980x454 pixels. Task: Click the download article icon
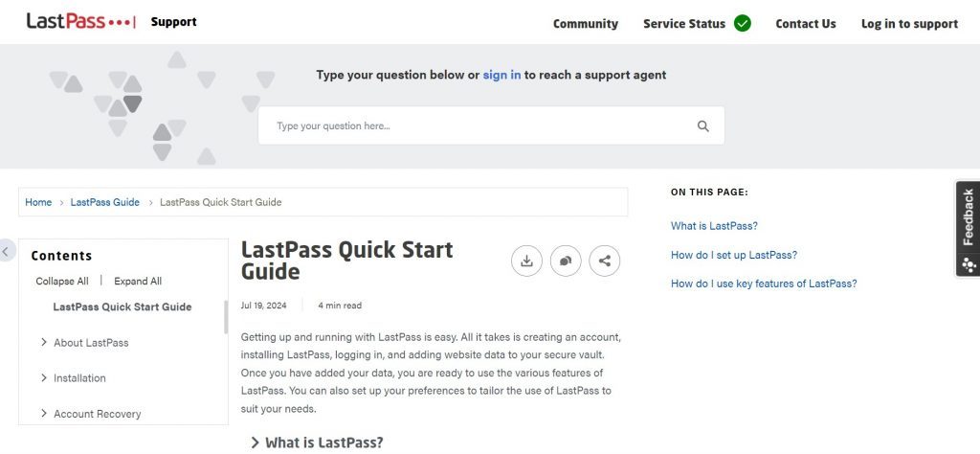[526, 261]
